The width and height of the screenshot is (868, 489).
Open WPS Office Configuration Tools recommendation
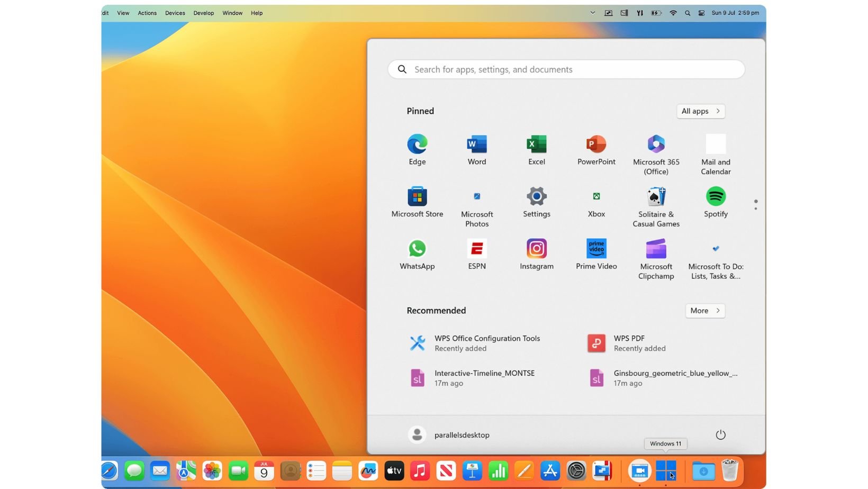(475, 343)
